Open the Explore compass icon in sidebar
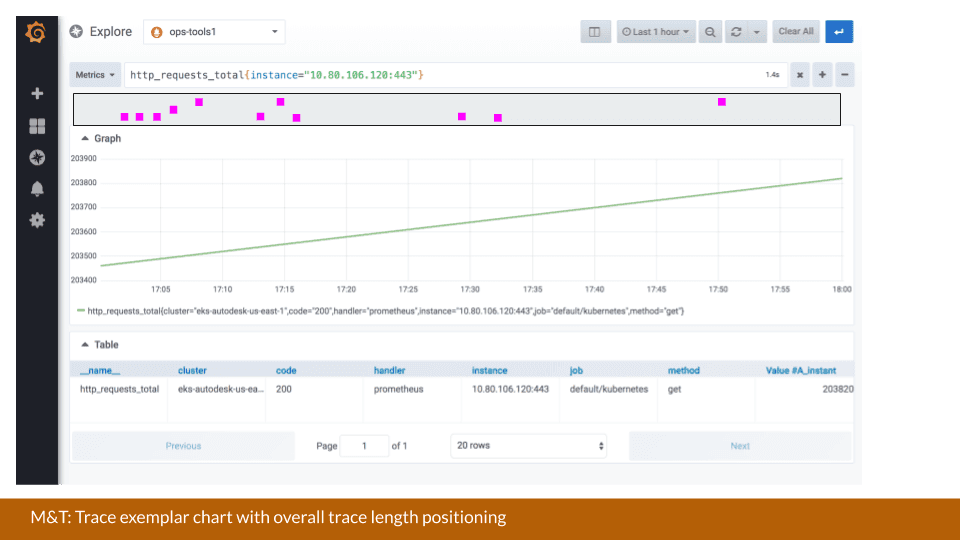The image size is (960, 540). click(x=37, y=157)
